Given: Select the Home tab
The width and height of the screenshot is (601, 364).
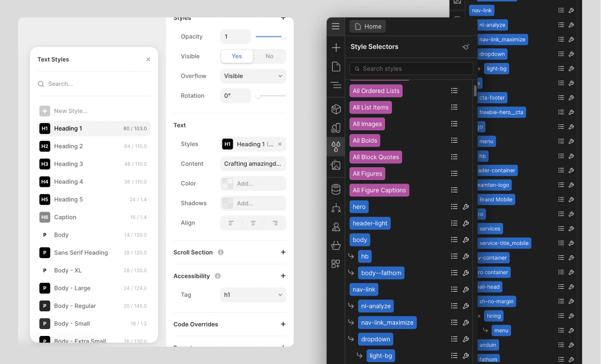Looking at the screenshot, I should pos(367,26).
